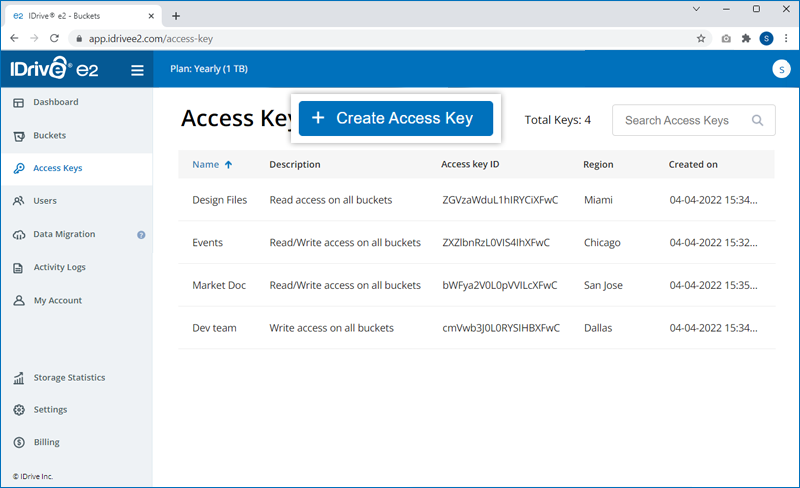The image size is (800, 488).
Task: Click access key ID bWFya2V0L0pVVILcXFwC
Action: click(499, 285)
